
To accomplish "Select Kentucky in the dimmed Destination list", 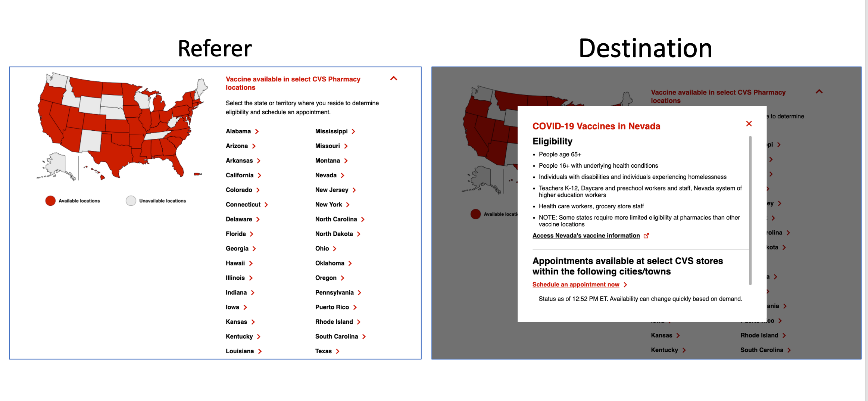I will pos(665,350).
